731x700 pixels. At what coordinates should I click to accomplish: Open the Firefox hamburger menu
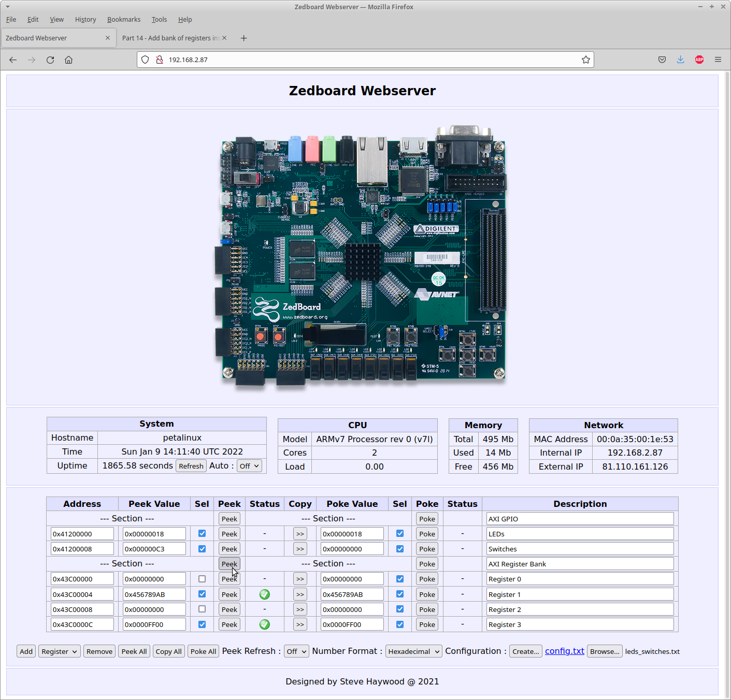718,60
